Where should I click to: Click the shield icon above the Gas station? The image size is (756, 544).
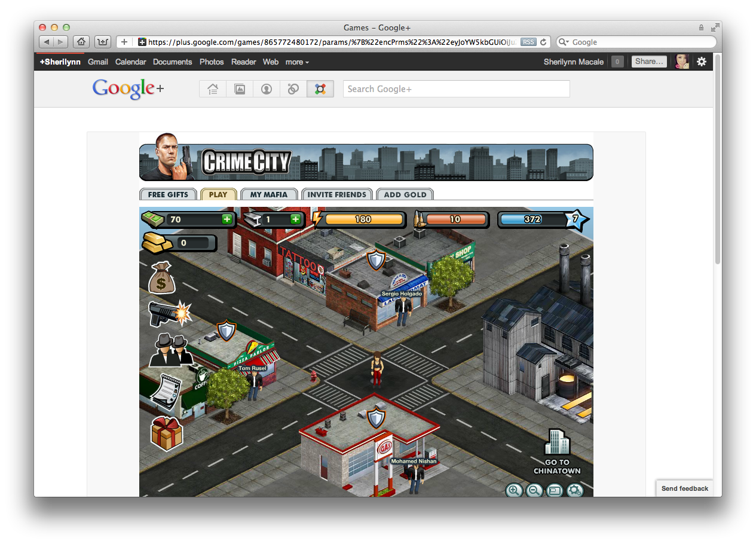click(x=376, y=417)
